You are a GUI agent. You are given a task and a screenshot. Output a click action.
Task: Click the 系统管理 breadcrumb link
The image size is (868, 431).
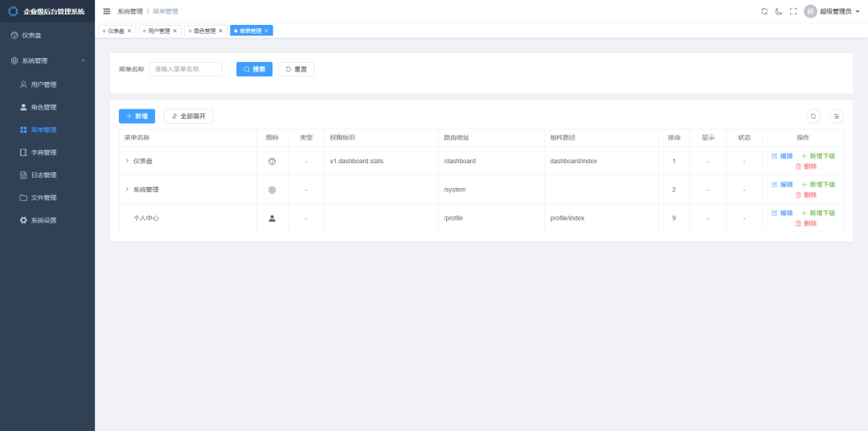[130, 11]
